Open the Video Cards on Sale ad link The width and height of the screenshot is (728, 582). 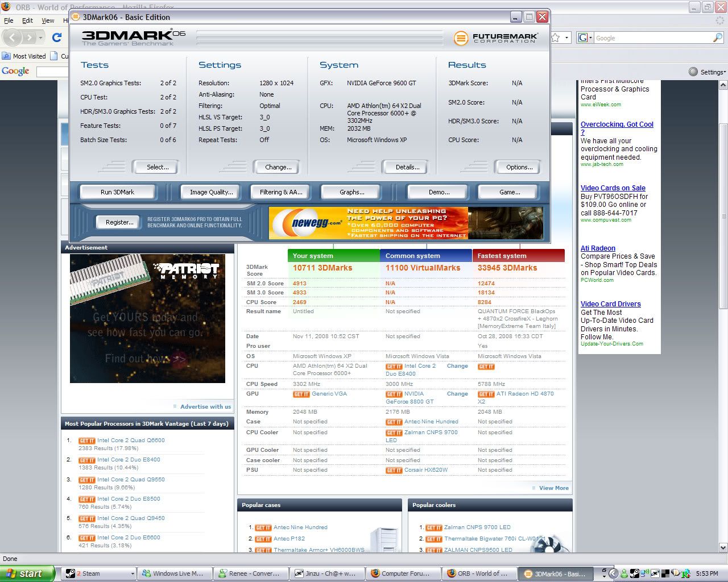[x=613, y=188]
